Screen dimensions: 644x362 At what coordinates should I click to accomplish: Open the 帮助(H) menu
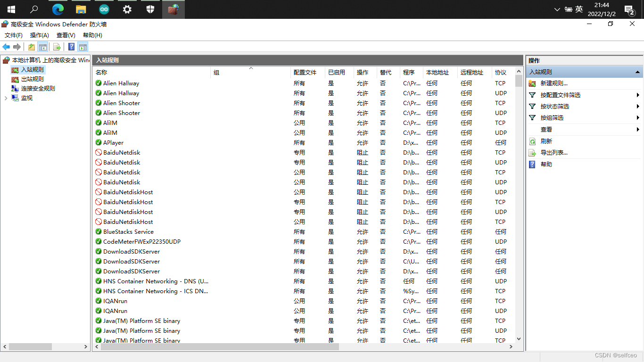[x=92, y=35]
